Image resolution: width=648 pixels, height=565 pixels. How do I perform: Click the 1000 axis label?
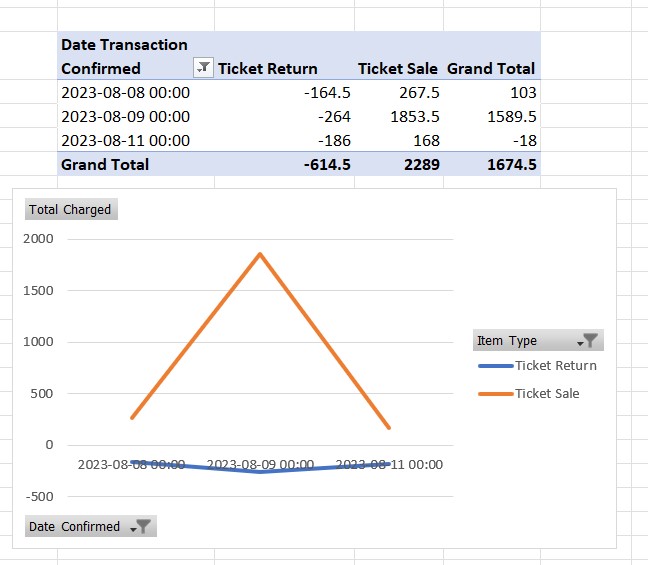click(x=38, y=342)
